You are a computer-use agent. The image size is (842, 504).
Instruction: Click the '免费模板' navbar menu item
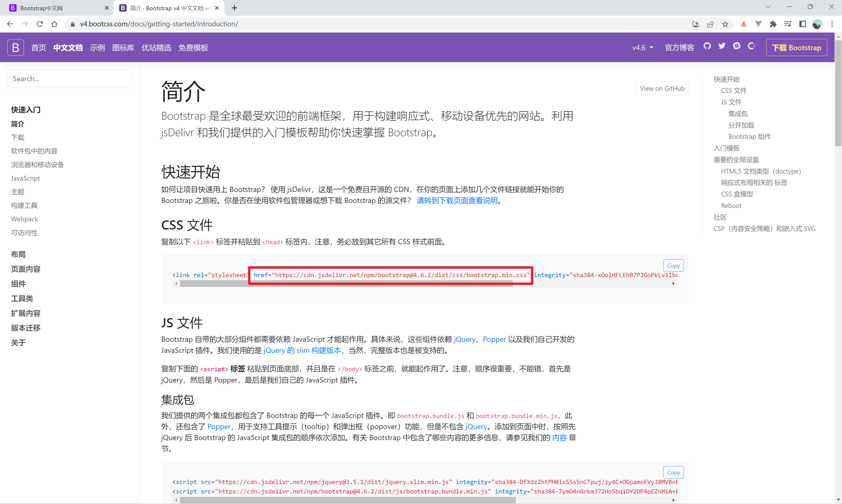point(193,48)
